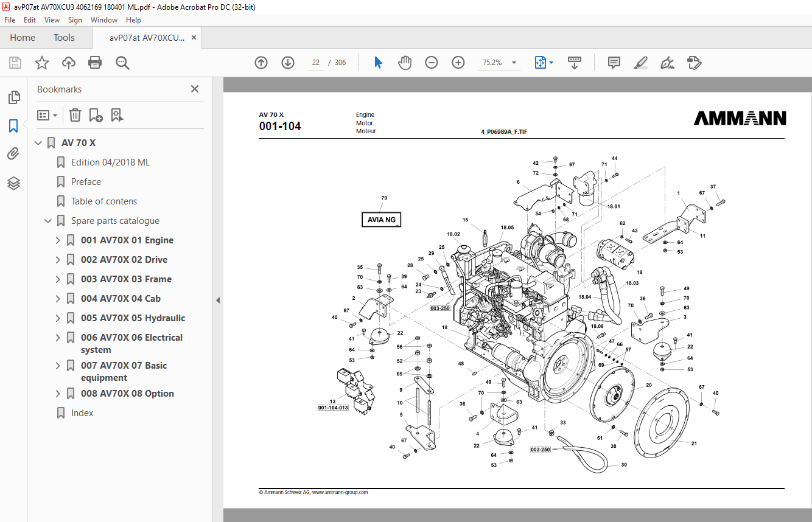
Task: Open the Preface bookmark
Action: 86,182
